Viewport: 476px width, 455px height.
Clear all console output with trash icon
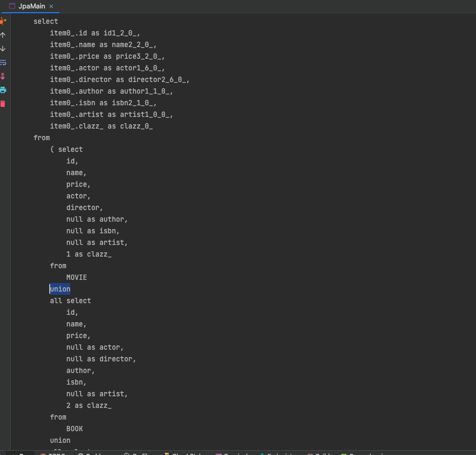coord(3,104)
